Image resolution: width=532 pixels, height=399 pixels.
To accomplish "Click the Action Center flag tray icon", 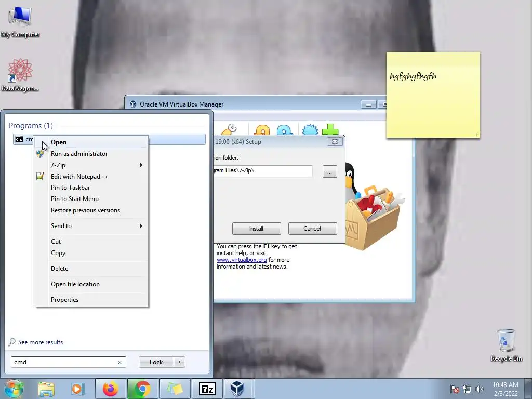I will (x=454, y=389).
